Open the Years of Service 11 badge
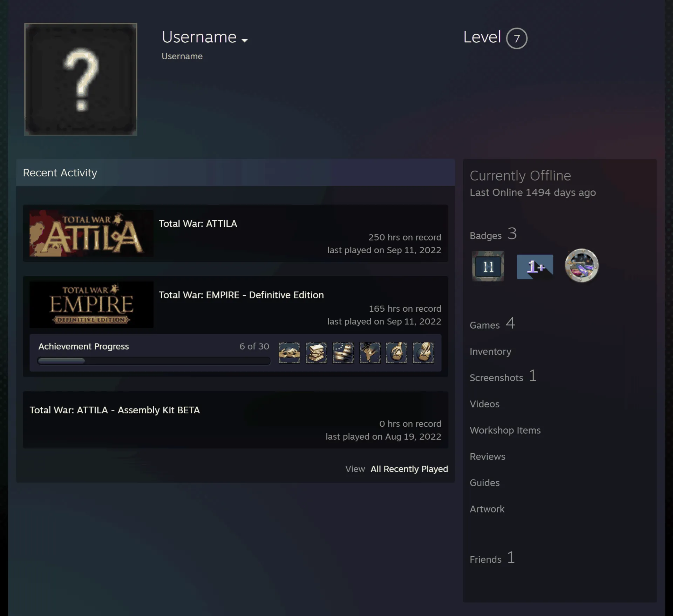Screen dimensions: 673x616 point(488,266)
